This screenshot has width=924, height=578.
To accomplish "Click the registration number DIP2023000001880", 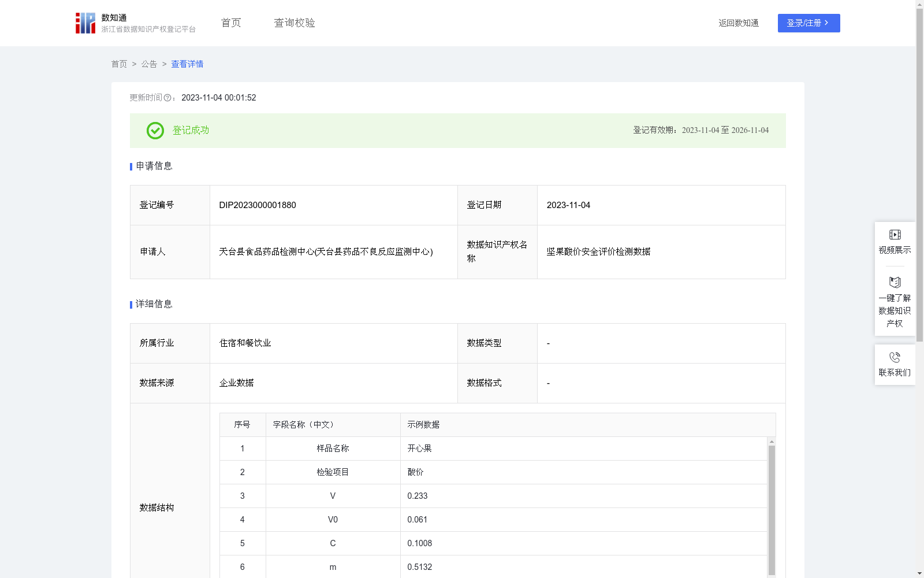I will (x=258, y=205).
